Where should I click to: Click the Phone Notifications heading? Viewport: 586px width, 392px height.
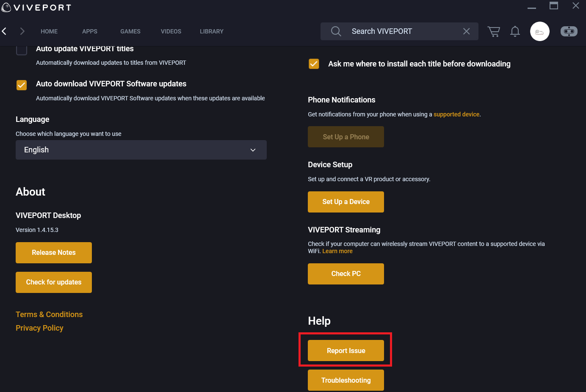click(x=342, y=100)
